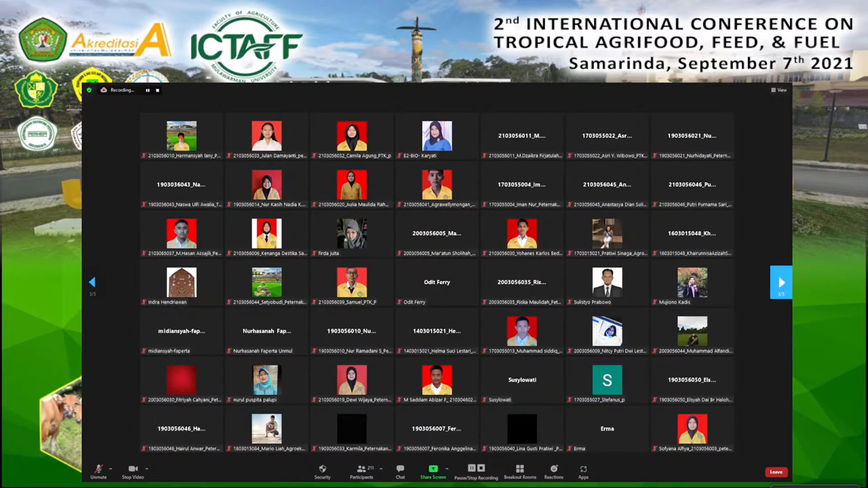Click muted mic icon on Indra Hendriawan tile
The height and width of the screenshot is (488, 868).
click(x=144, y=302)
